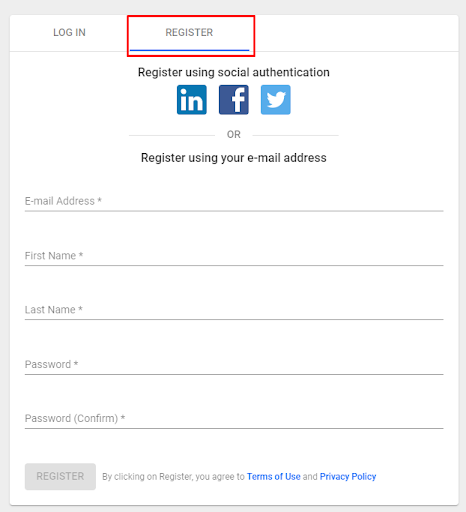The height and width of the screenshot is (512, 466).
Task: Click the blue underline beneath REGISTER tab
Action: point(189,50)
